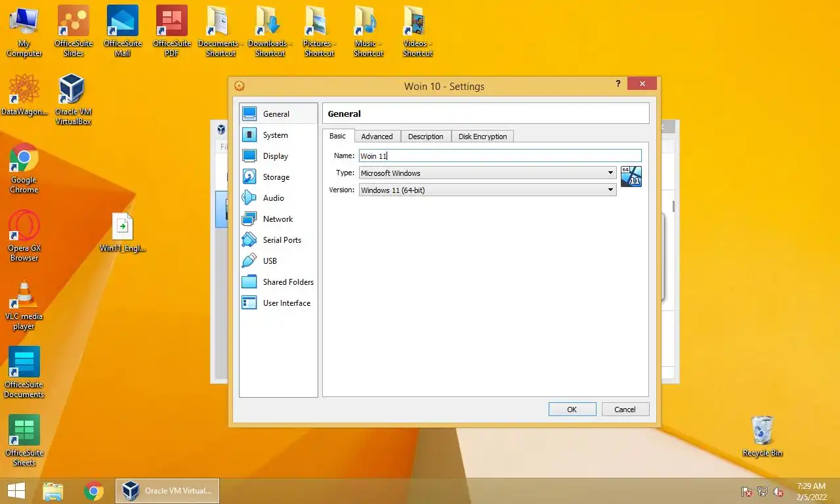
Task: Open Serial Ports settings category
Action: [x=278, y=240]
